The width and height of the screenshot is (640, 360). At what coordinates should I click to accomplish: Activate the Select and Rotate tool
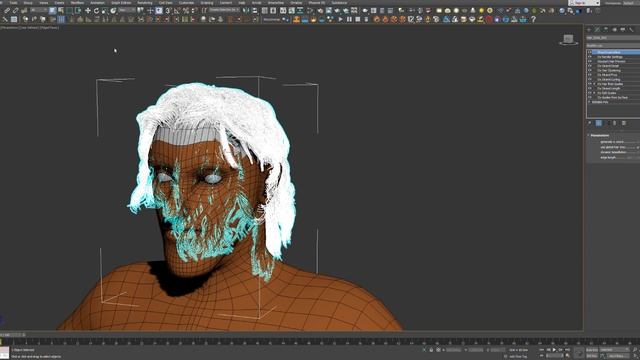pyautogui.click(x=96, y=10)
